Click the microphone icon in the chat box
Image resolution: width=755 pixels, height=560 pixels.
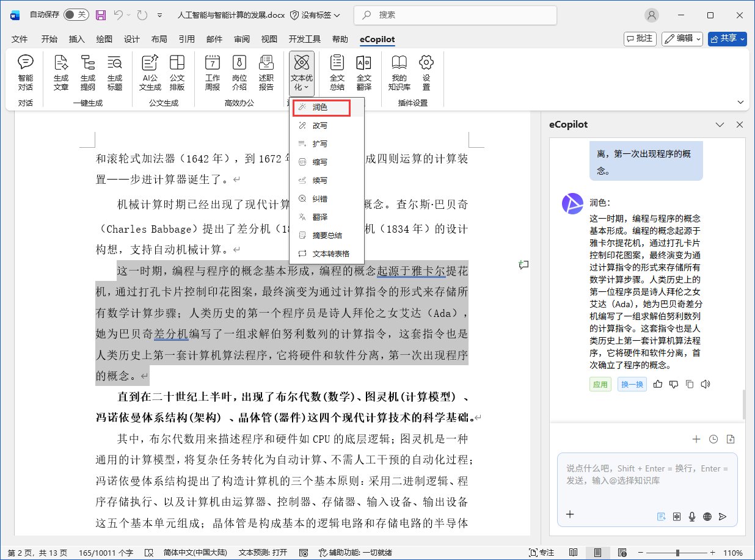tap(692, 516)
